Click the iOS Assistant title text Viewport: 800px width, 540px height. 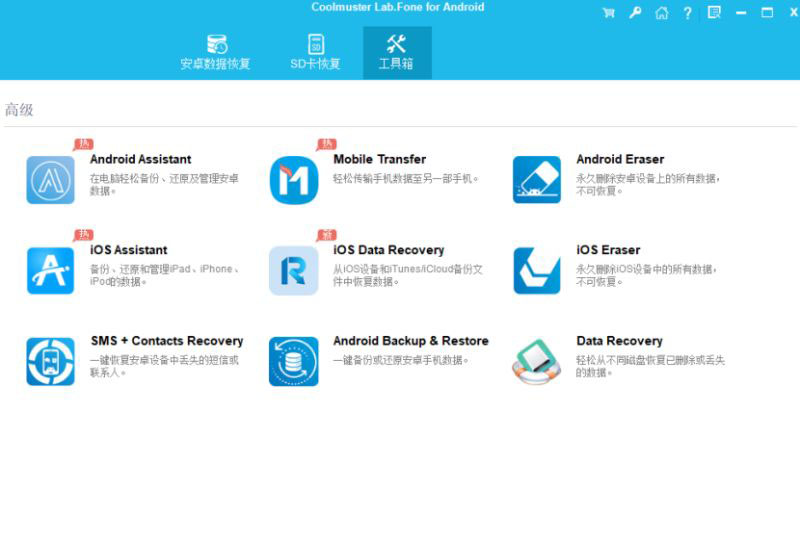pos(129,250)
